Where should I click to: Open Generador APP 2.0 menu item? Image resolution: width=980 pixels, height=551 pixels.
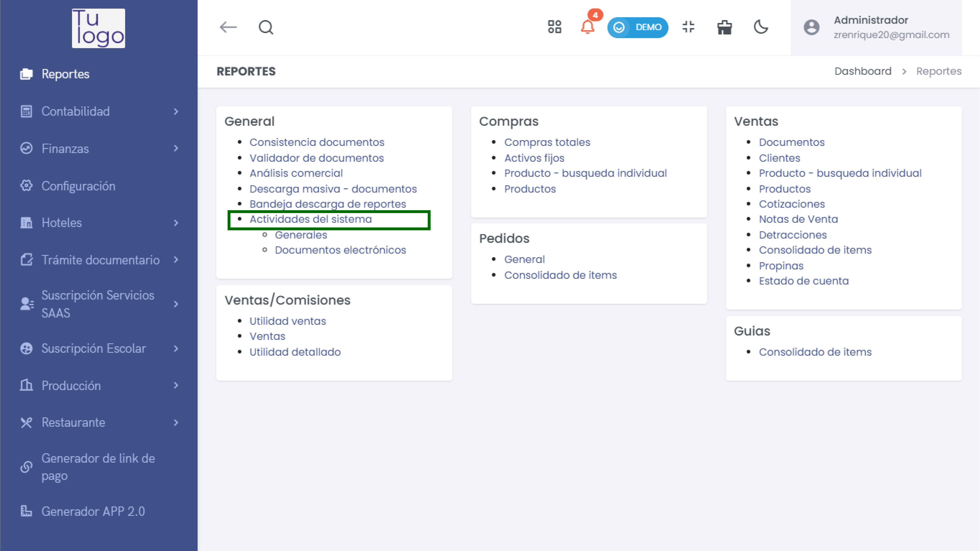[x=93, y=511]
